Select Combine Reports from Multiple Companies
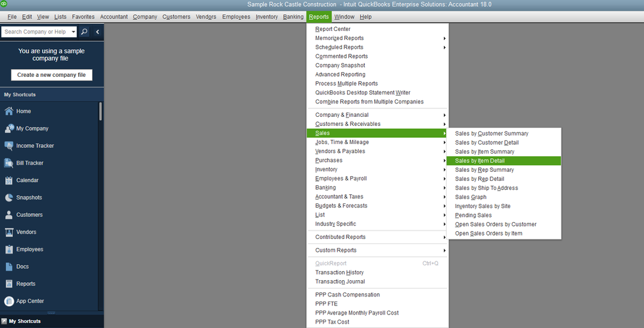644x328 pixels. pos(377,101)
